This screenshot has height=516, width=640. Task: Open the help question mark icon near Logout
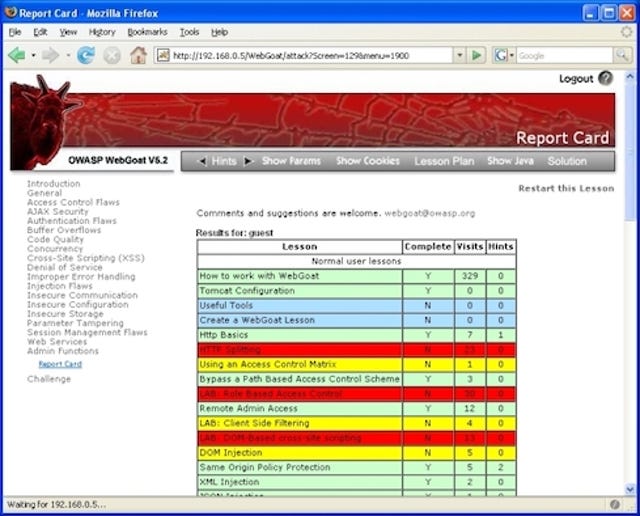(605, 78)
